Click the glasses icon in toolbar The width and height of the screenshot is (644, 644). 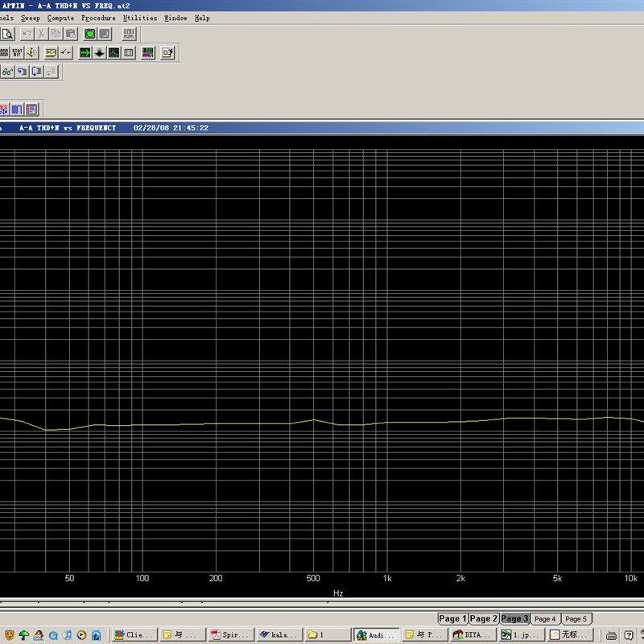[7, 72]
